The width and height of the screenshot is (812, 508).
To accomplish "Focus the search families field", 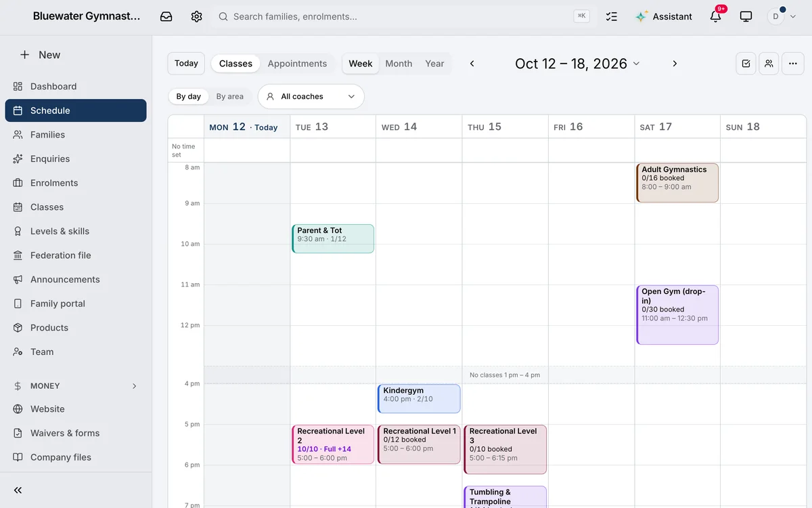I will pos(403,16).
